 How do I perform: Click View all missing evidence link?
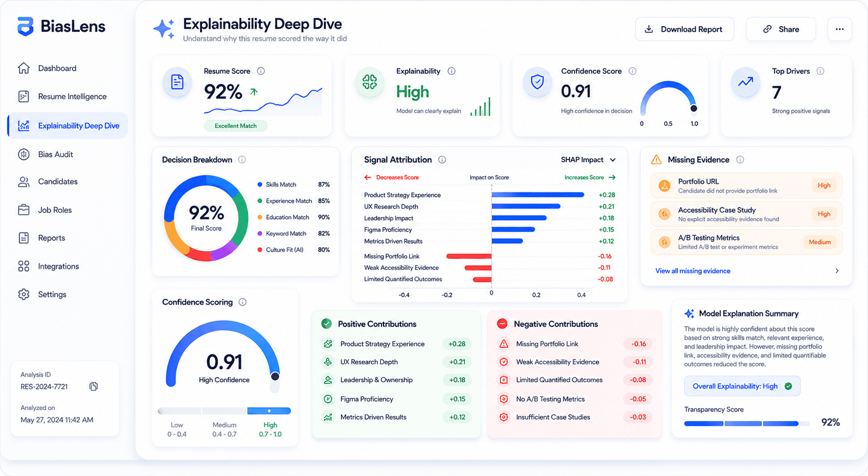click(693, 271)
